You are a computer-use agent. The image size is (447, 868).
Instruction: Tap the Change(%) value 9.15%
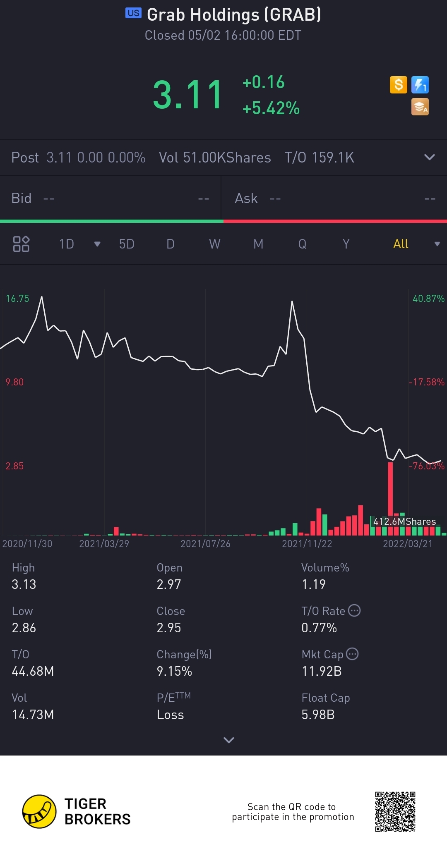[x=174, y=671]
